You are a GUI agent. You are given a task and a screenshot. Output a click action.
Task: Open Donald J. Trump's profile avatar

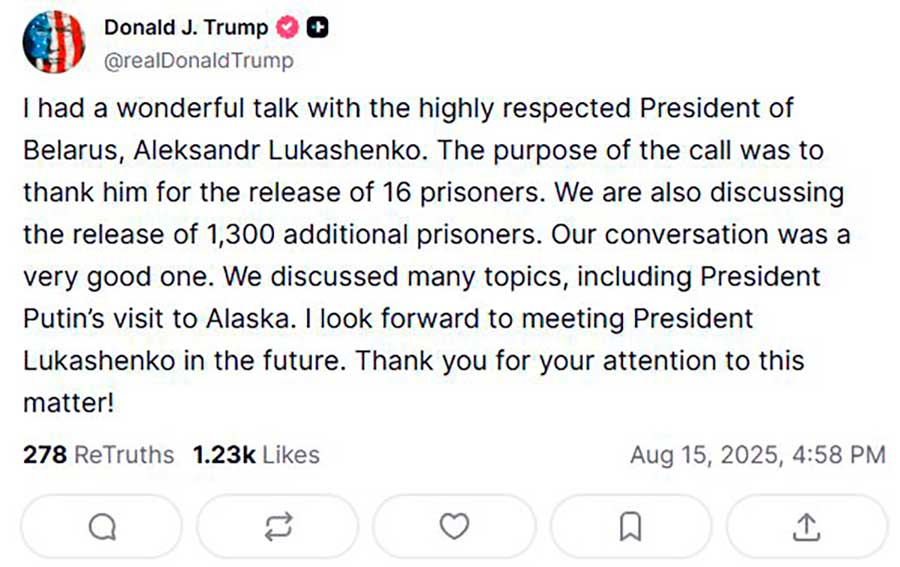click(x=53, y=42)
